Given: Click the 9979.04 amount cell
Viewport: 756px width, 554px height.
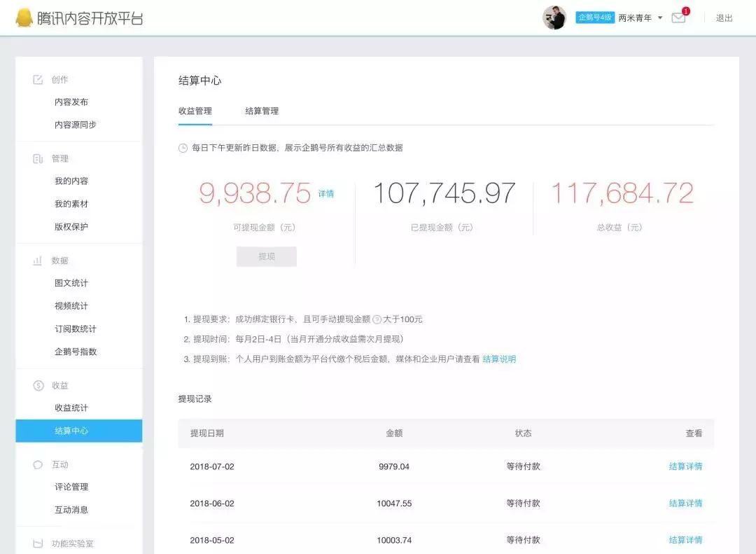Looking at the screenshot, I should point(394,466).
